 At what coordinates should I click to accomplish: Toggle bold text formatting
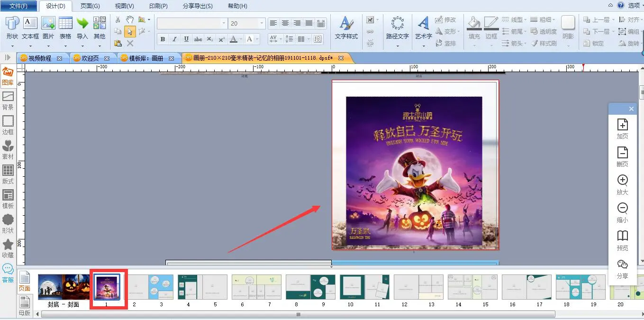pos(163,39)
